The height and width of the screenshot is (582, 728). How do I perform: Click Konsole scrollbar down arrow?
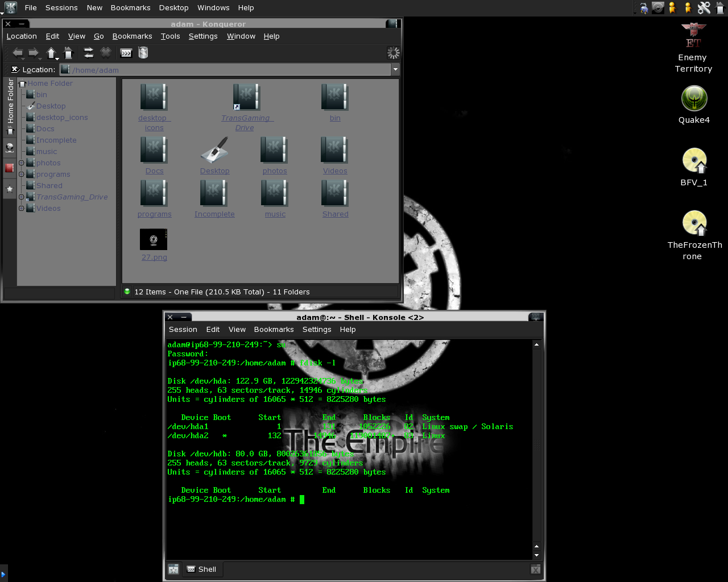(x=536, y=555)
